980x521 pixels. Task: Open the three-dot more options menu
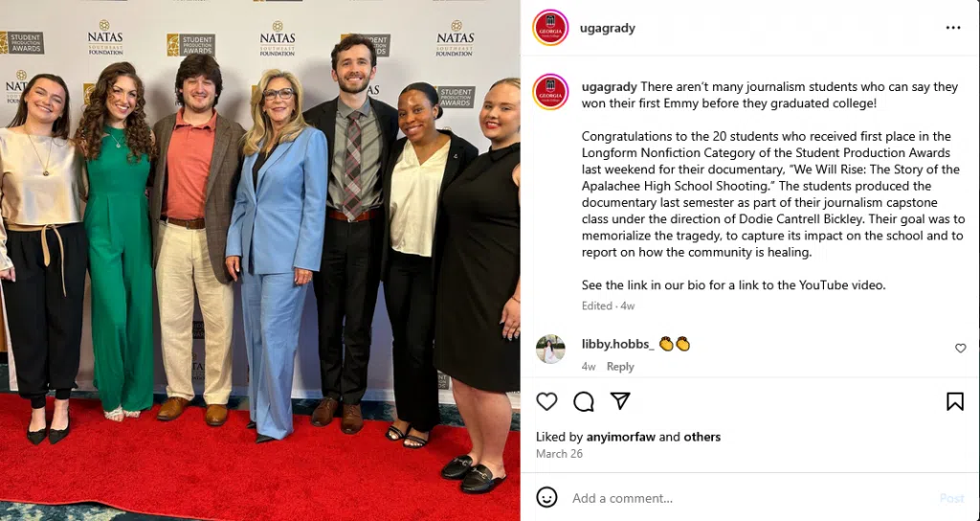953,28
